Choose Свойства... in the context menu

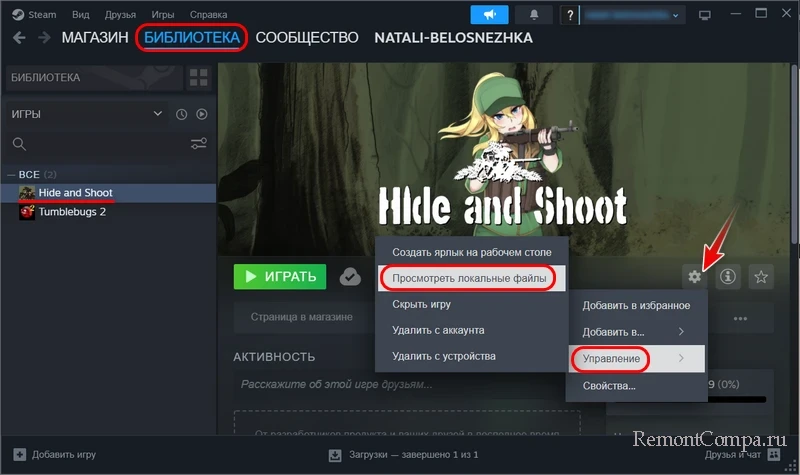609,385
